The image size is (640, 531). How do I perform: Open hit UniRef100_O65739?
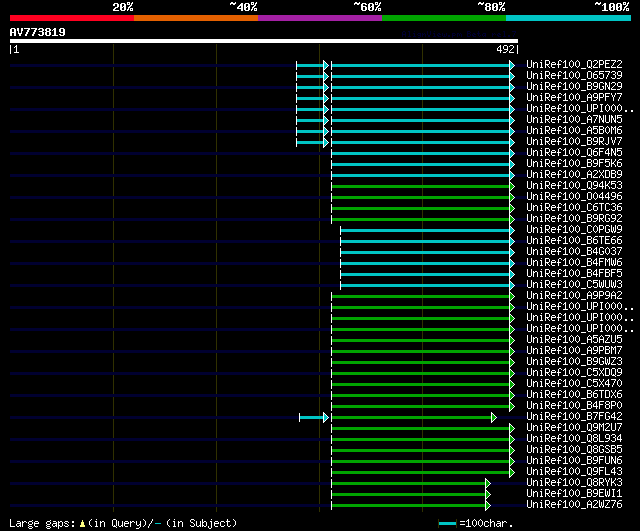pos(574,76)
